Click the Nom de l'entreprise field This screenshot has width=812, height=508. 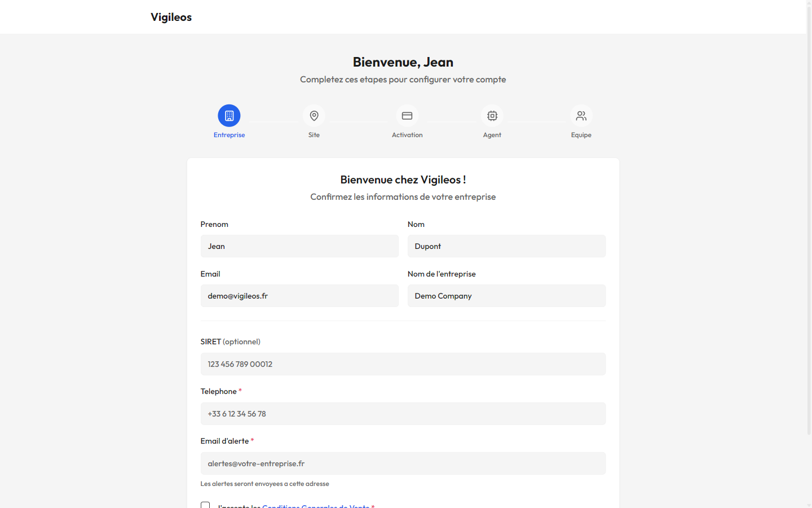tap(506, 296)
